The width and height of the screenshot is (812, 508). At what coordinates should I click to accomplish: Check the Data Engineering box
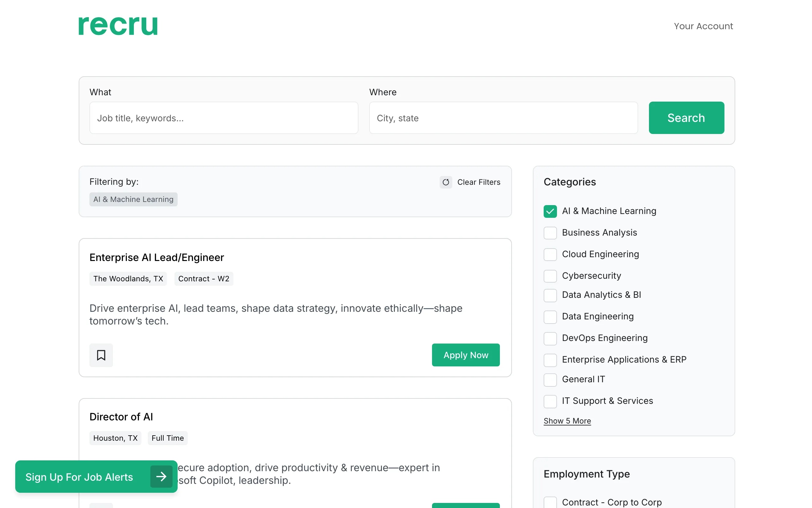coord(550,317)
